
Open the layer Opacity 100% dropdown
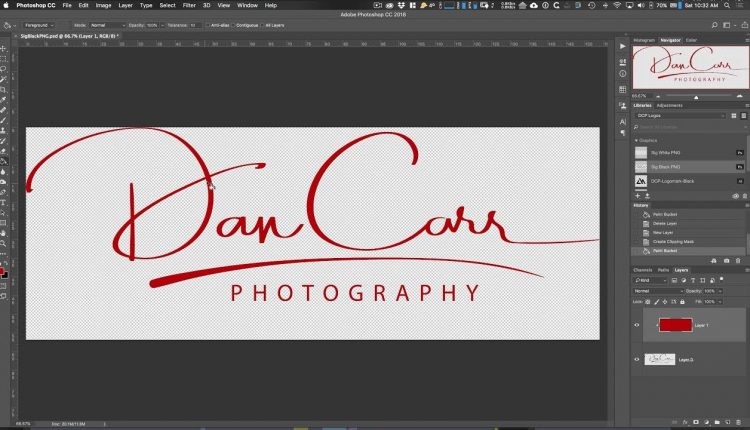click(x=719, y=291)
